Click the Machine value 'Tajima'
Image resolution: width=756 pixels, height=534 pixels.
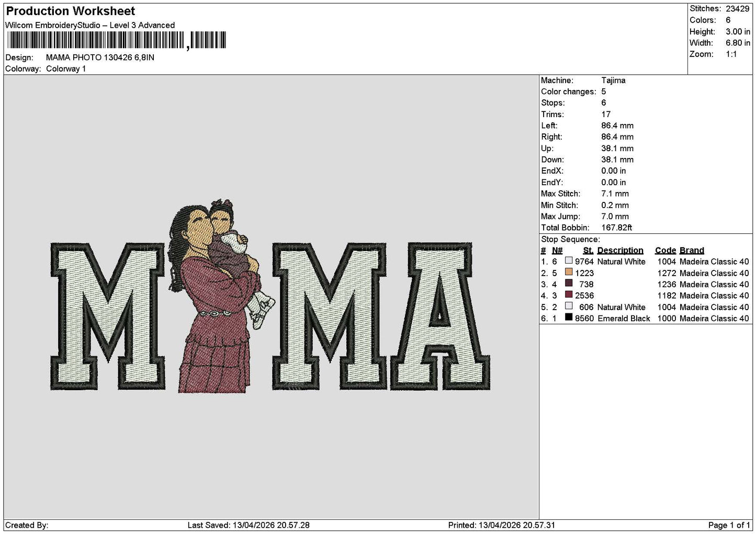click(613, 81)
